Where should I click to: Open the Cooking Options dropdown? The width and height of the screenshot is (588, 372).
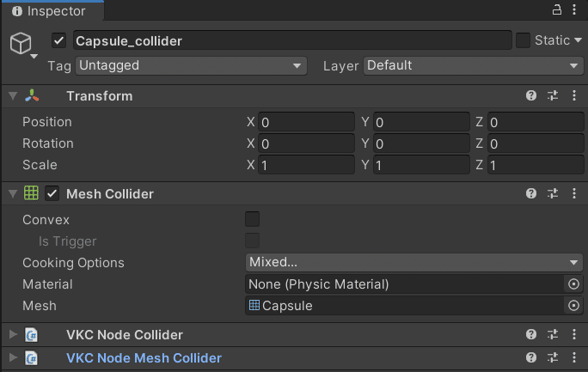click(x=414, y=263)
